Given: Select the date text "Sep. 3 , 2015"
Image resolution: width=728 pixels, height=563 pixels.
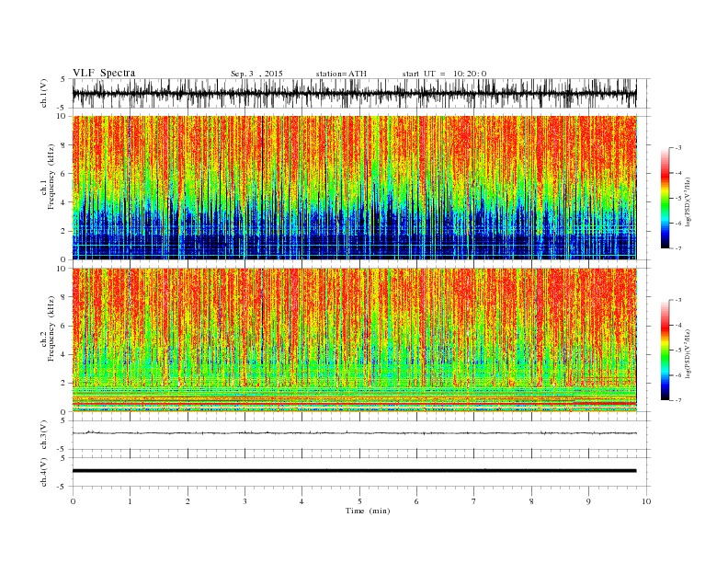Looking at the screenshot, I should tap(256, 74).
